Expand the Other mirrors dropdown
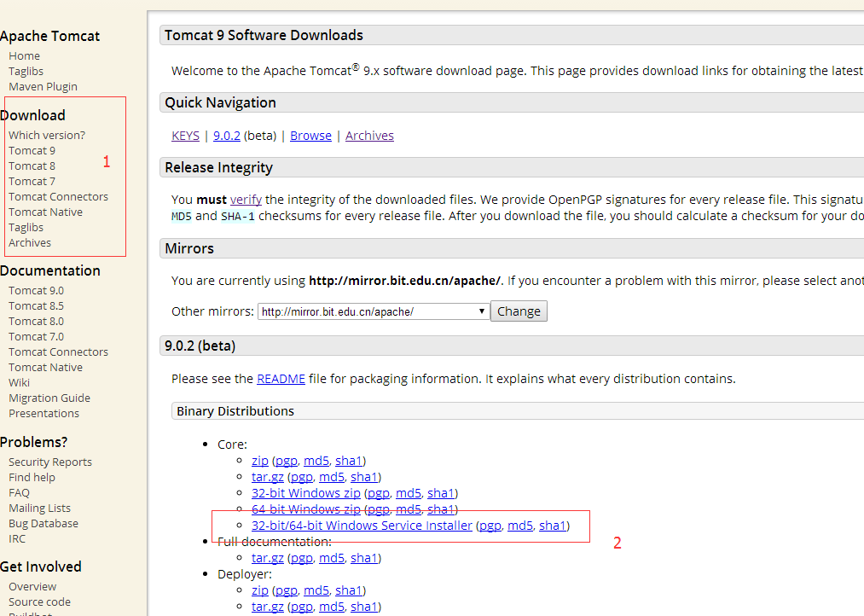The height and width of the screenshot is (616, 864). 373,311
